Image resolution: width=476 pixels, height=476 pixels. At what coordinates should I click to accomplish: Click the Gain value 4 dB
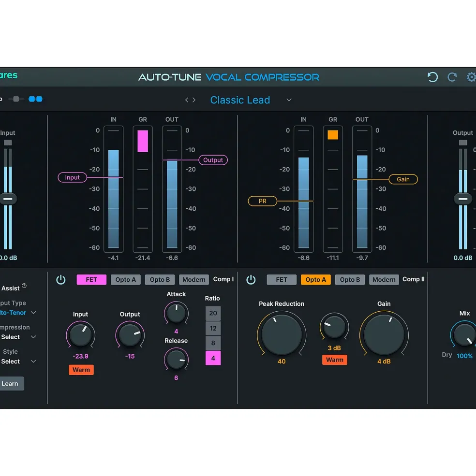tap(384, 361)
